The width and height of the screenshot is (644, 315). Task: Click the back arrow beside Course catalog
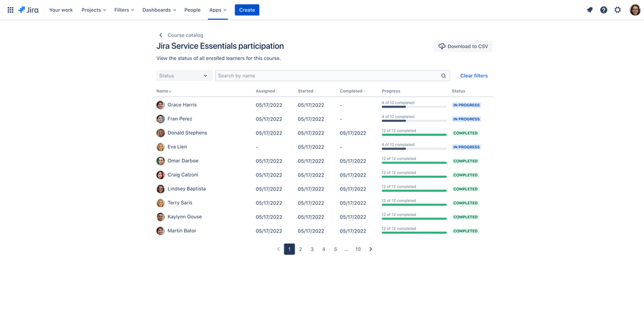pyautogui.click(x=161, y=35)
